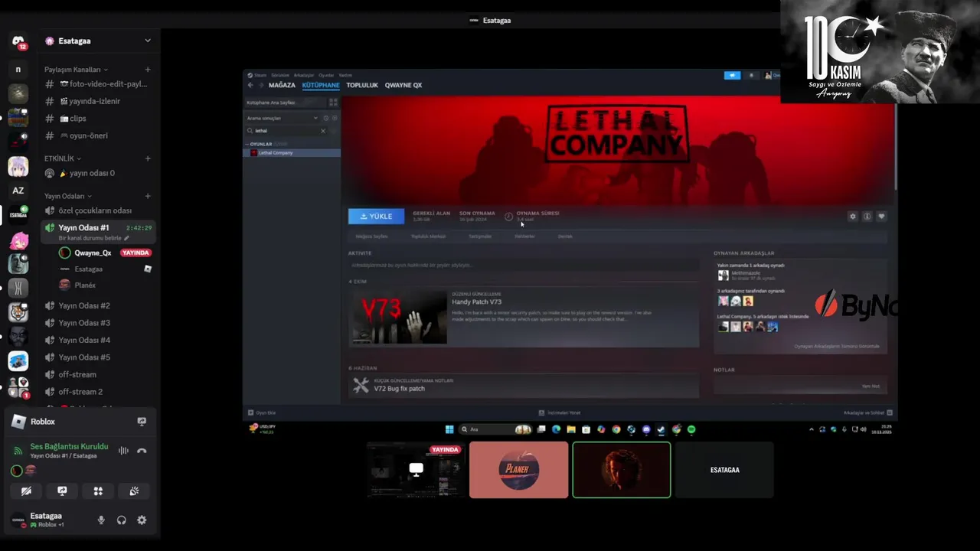Deafen audio with the headphones icon
The height and width of the screenshot is (551, 980).
tap(121, 520)
